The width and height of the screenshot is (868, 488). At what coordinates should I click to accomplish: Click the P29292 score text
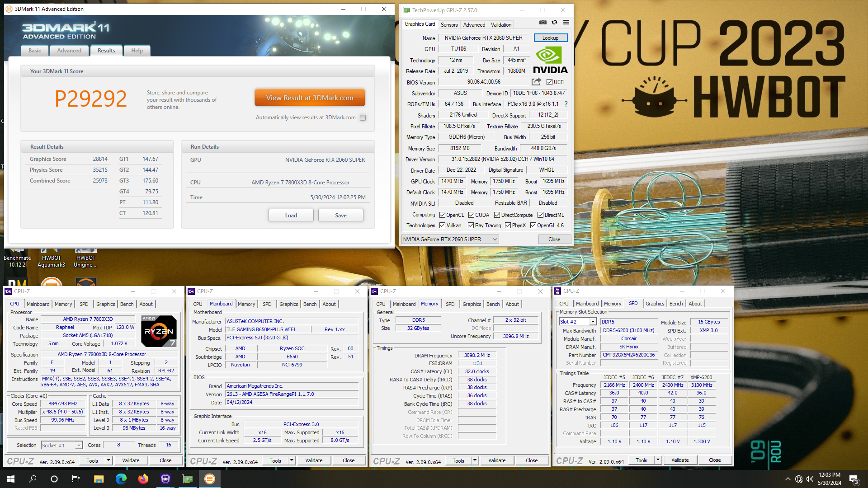[91, 99]
